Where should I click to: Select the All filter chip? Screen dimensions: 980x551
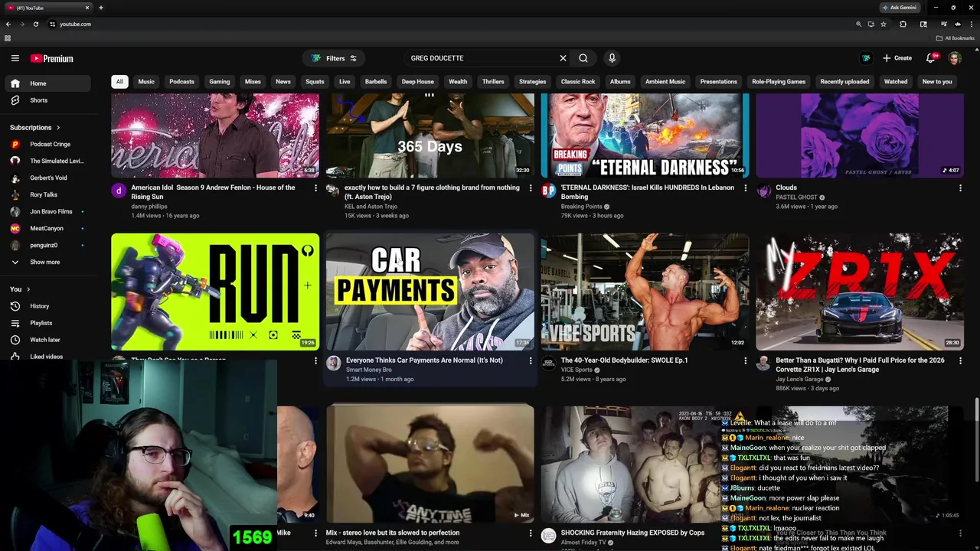point(119,81)
